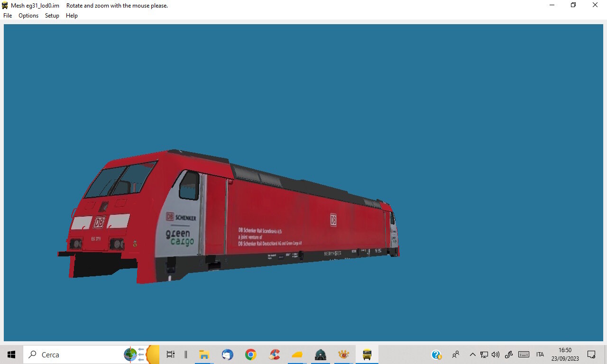Open the blue Thunderbird mail icon on taskbar
This screenshot has width=607, height=364.
228,355
